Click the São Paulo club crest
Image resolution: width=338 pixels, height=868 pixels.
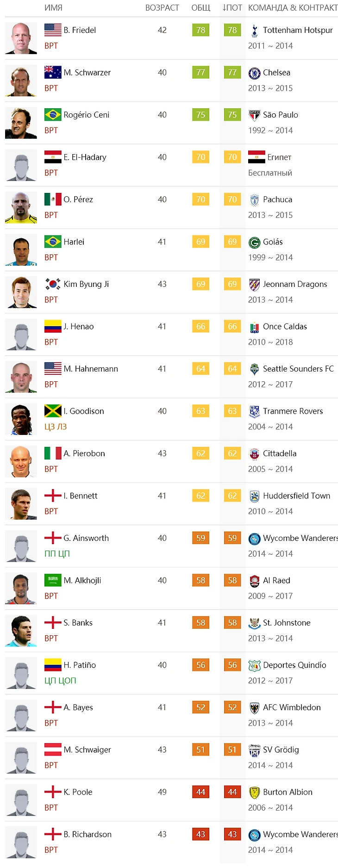[x=254, y=115]
